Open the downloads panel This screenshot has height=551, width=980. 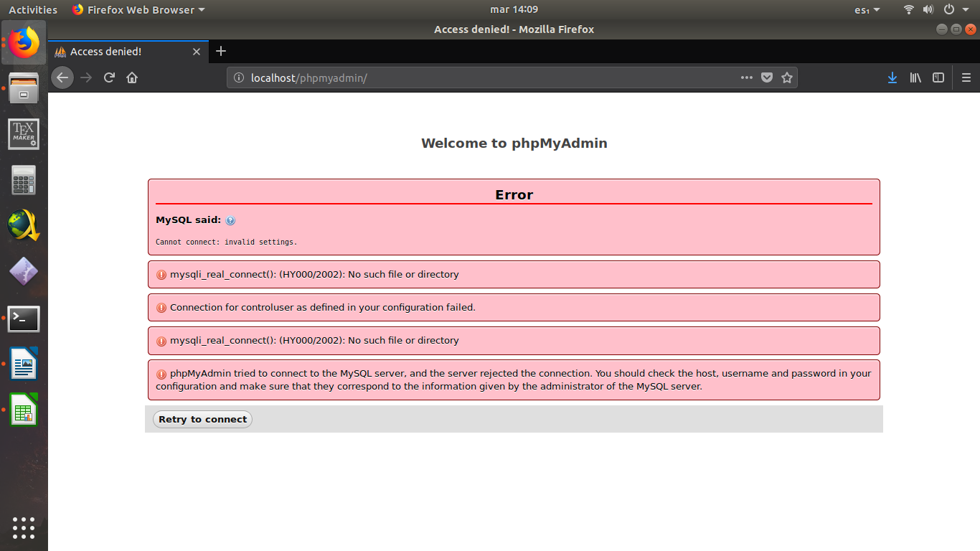(892, 77)
